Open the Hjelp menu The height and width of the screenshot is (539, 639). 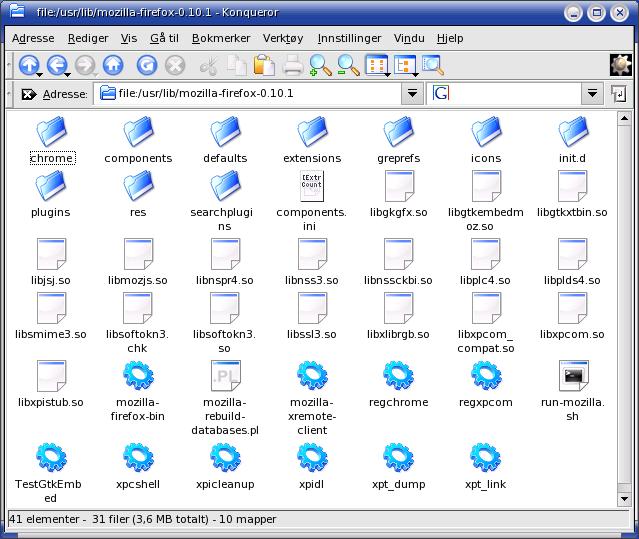tap(450, 38)
